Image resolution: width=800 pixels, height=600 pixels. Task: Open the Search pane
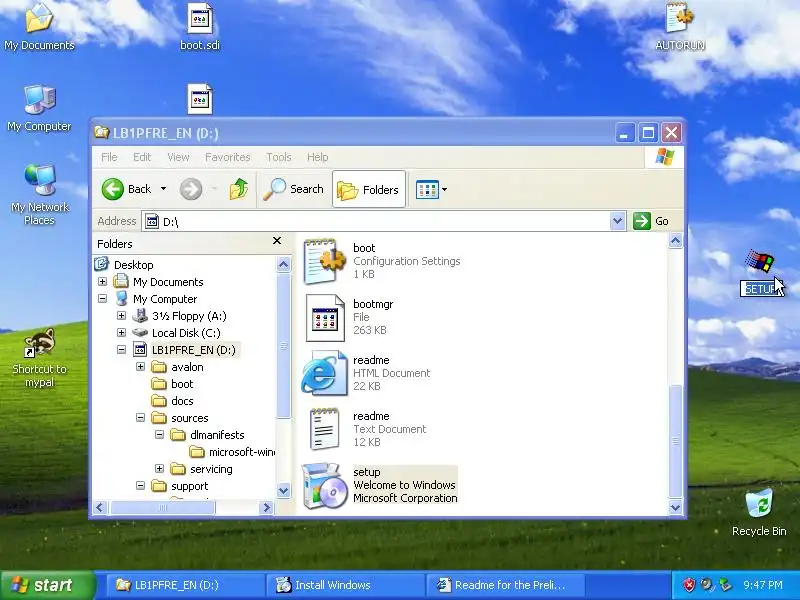293,189
